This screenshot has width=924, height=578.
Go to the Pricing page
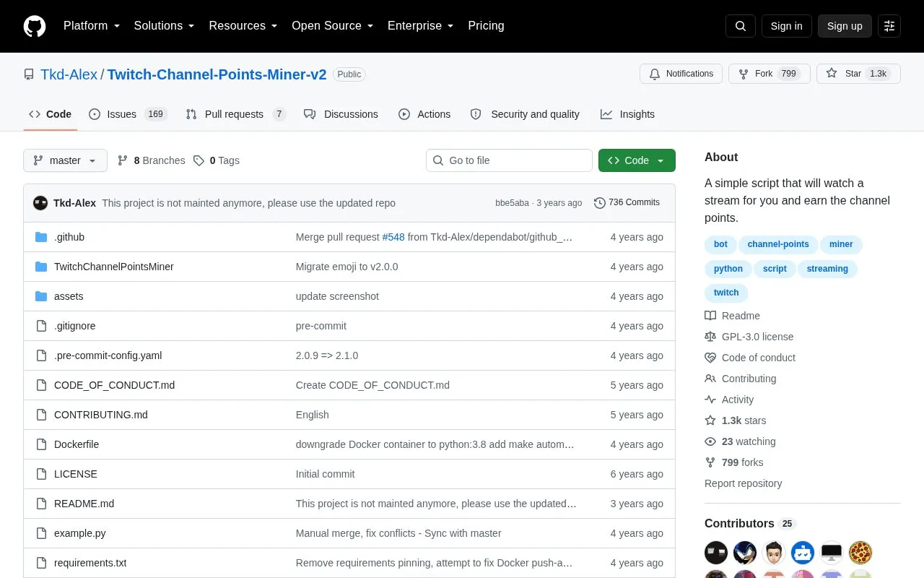487,26
